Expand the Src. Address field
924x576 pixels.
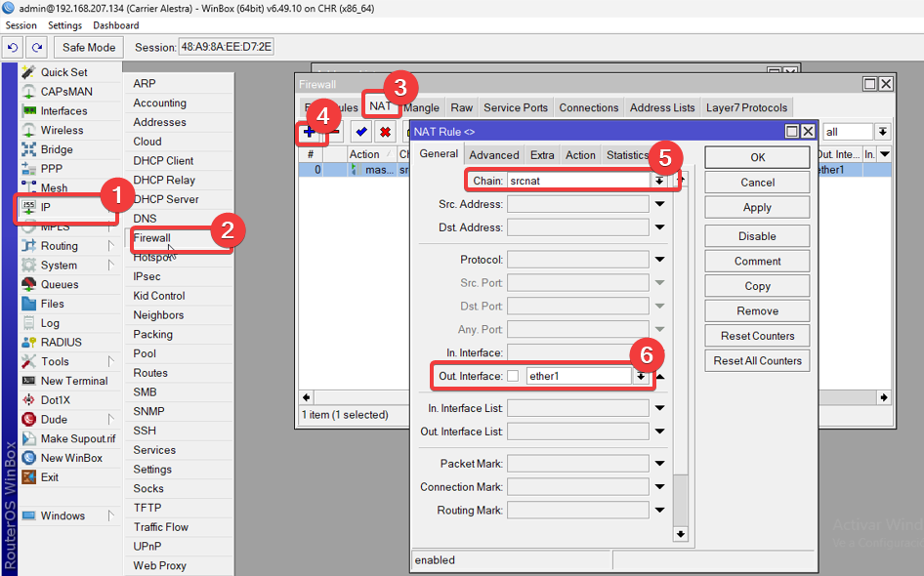(x=659, y=204)
